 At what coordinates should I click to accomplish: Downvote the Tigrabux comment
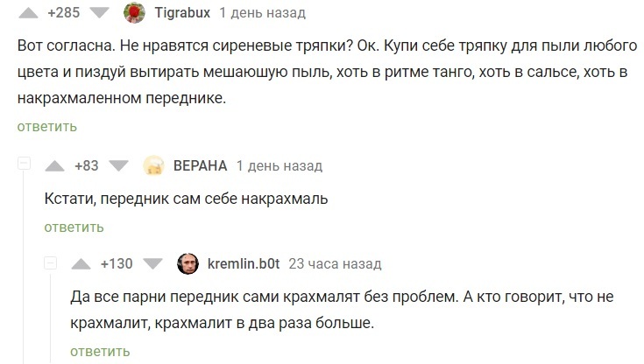click(101, 13)
